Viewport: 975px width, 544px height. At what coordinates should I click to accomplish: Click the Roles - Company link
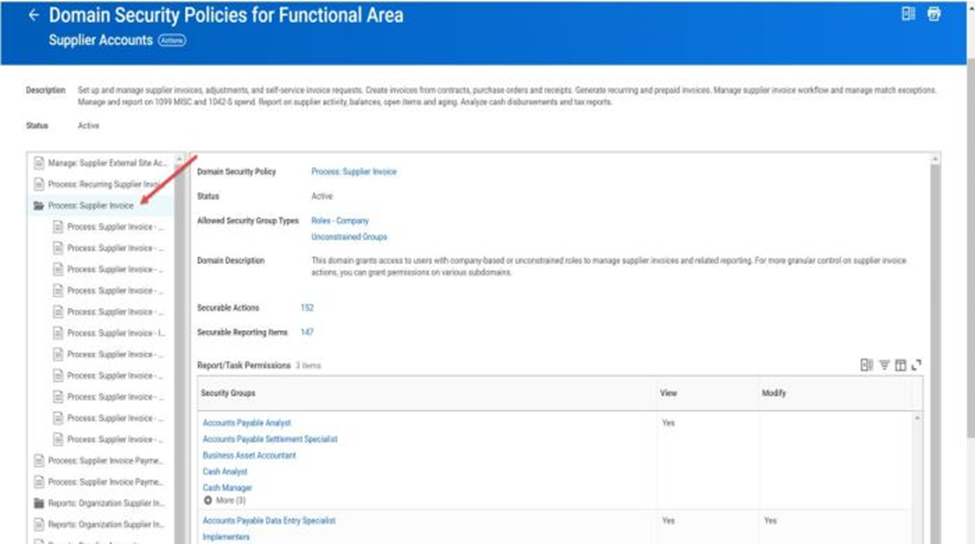[339, 220]
